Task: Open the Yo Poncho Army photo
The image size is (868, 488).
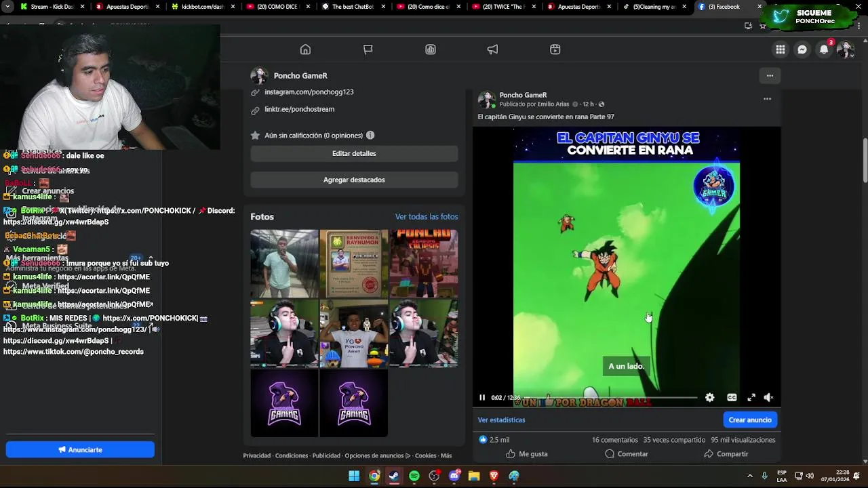Action: pos(354,333)
